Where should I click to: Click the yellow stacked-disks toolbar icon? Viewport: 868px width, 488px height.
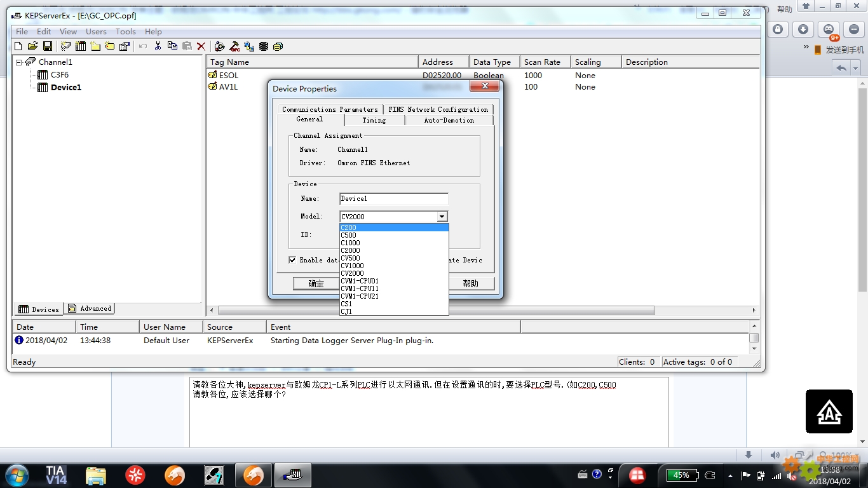coord(278,46)
